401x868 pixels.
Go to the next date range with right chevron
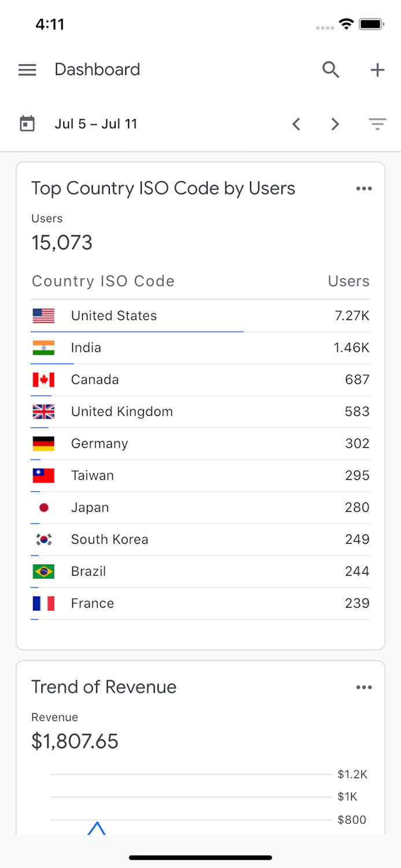click(334, 123)
